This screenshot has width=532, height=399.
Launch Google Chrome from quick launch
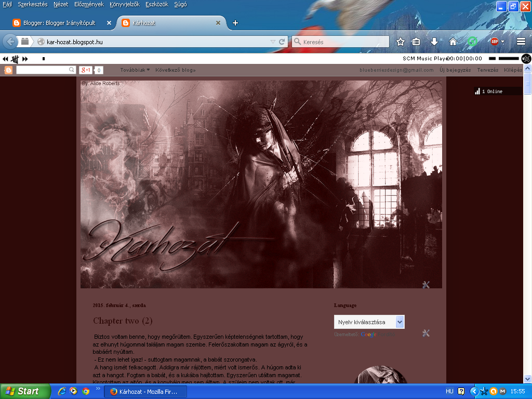[x=86, y=391]
